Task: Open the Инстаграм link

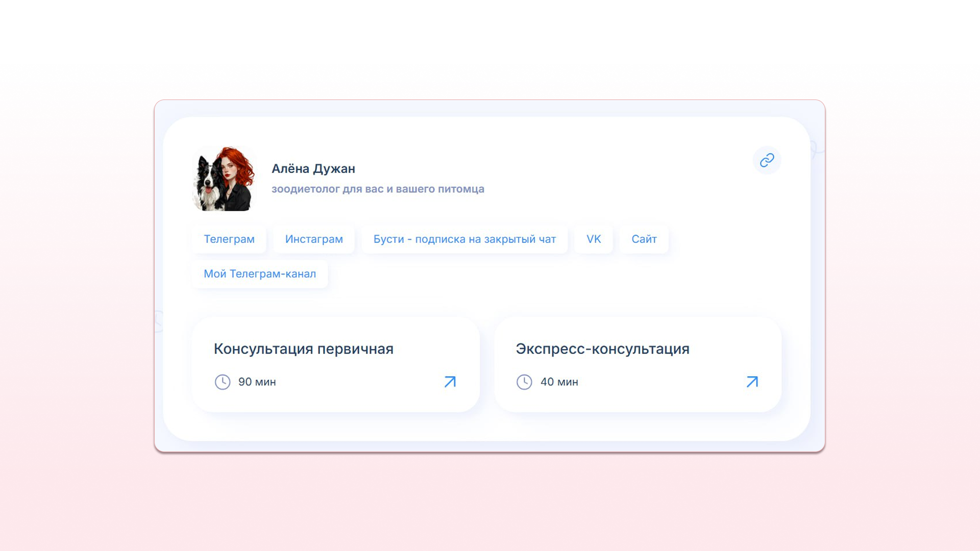Action: (314, 239)
